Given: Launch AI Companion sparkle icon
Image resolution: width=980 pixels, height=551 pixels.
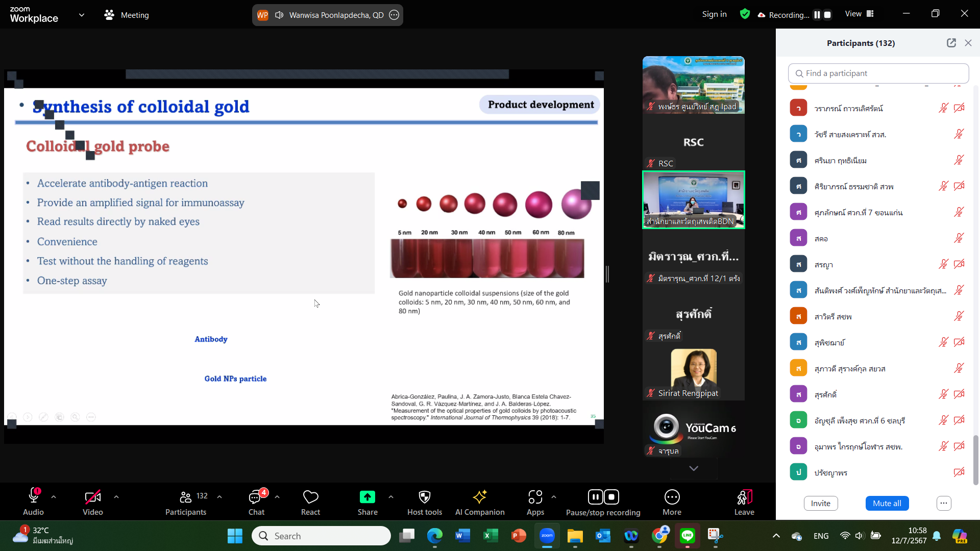Looking at the screenshot, I should pos(479,497).
